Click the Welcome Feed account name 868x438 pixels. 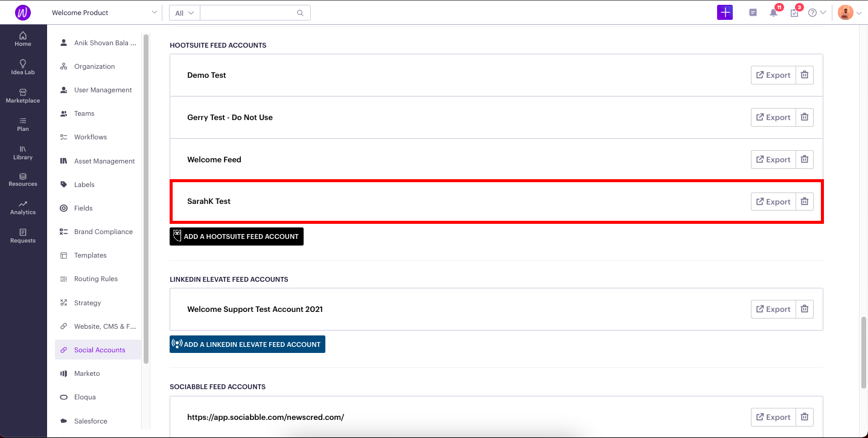214,160
